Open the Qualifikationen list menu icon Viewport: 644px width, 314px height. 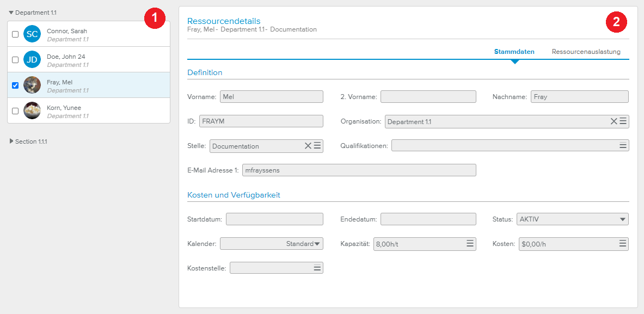click(x=623, y=145)
